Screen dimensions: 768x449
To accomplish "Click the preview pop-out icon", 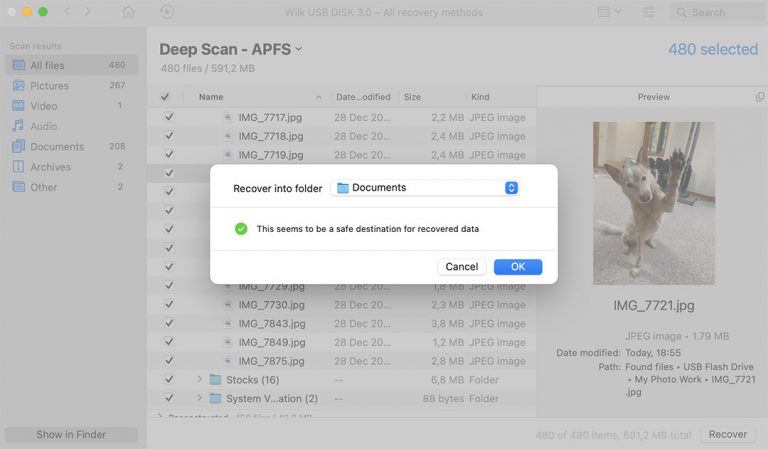I will pos(760,97).
